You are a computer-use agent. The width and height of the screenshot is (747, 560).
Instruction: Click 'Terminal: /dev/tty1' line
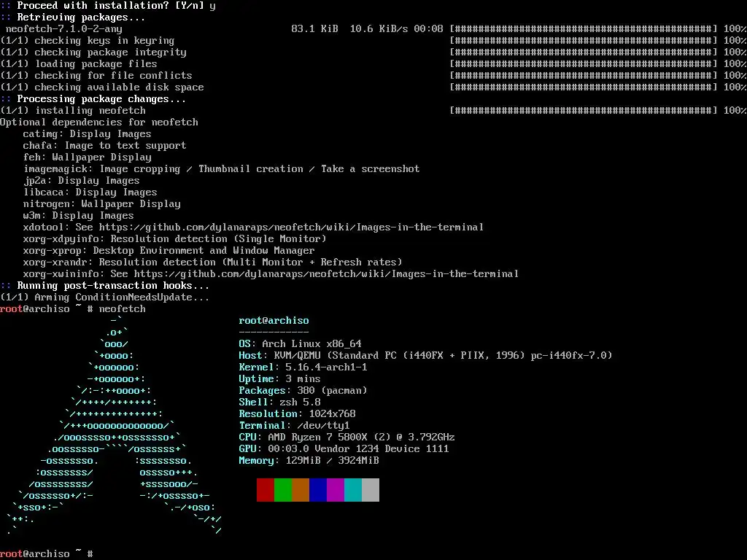(295, 426)
